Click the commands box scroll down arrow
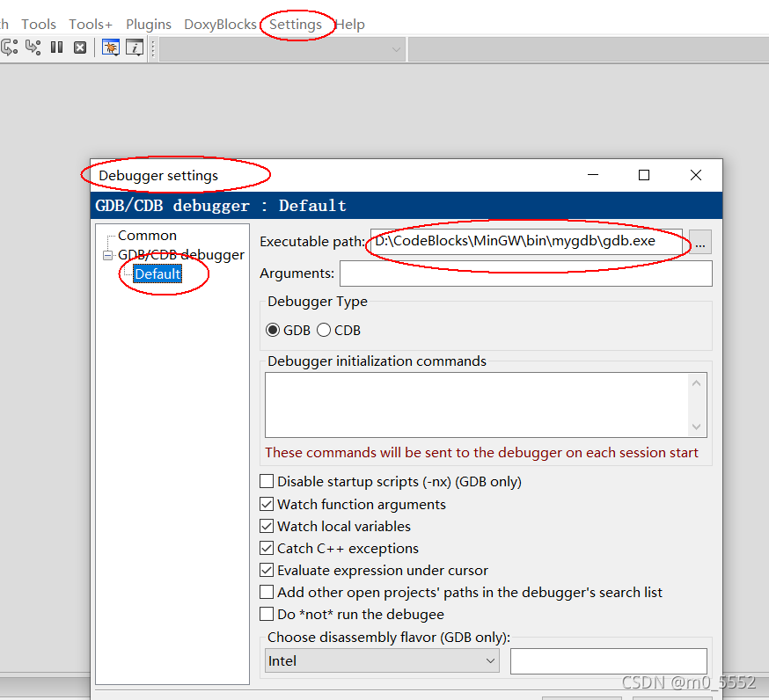Image resolution: width=769 pixels, height=700 pixels. click(x=697, y=427)
